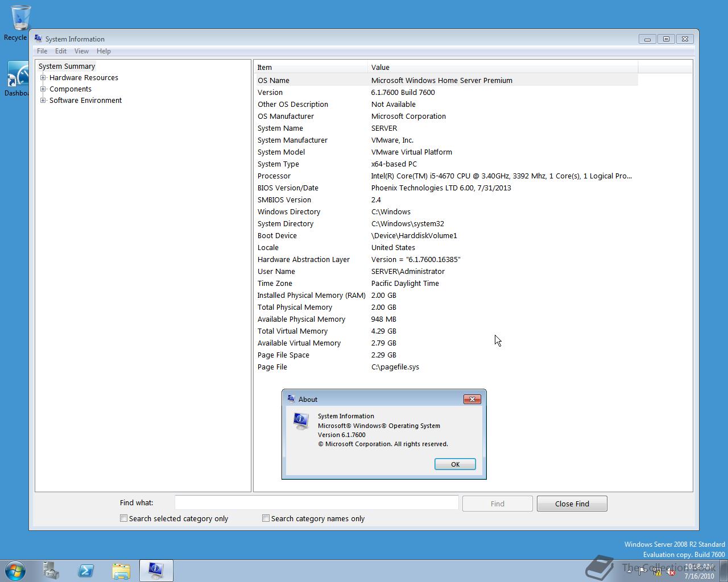The width and height of the screenshot is (728, 582).
Task: Select the Boot Device row
Action: [x=446, y=236]
